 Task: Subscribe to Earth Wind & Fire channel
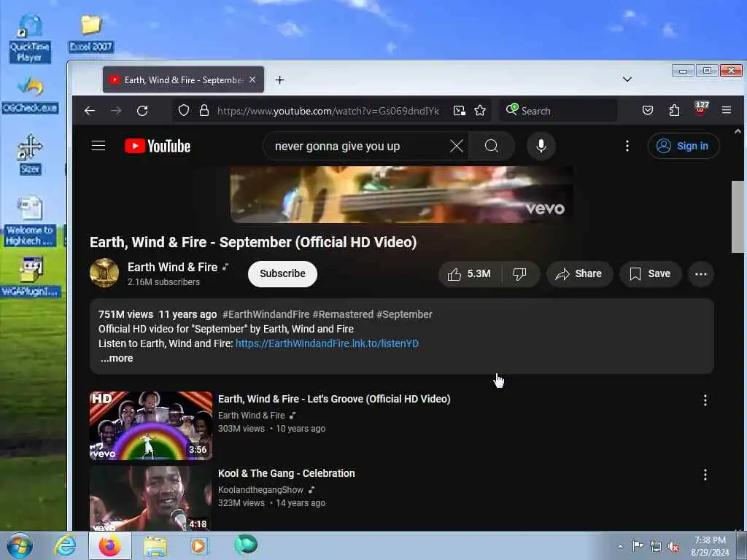tap(282, 274)
